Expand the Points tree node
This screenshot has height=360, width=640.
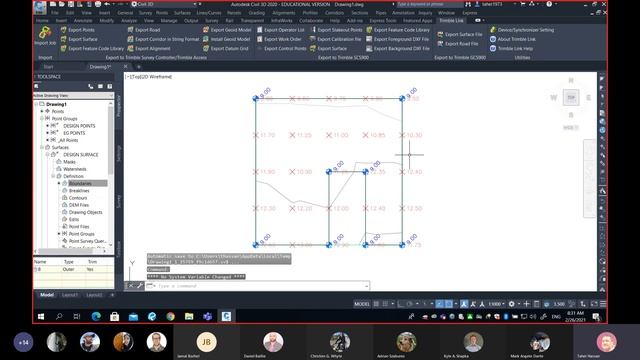pyautogui.click(x=42, y=111)
